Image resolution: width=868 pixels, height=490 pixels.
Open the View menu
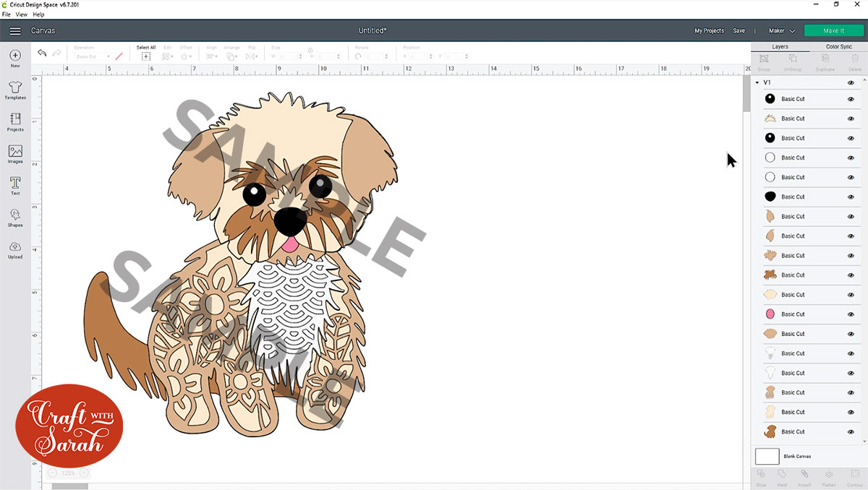[x=22, y=14]
